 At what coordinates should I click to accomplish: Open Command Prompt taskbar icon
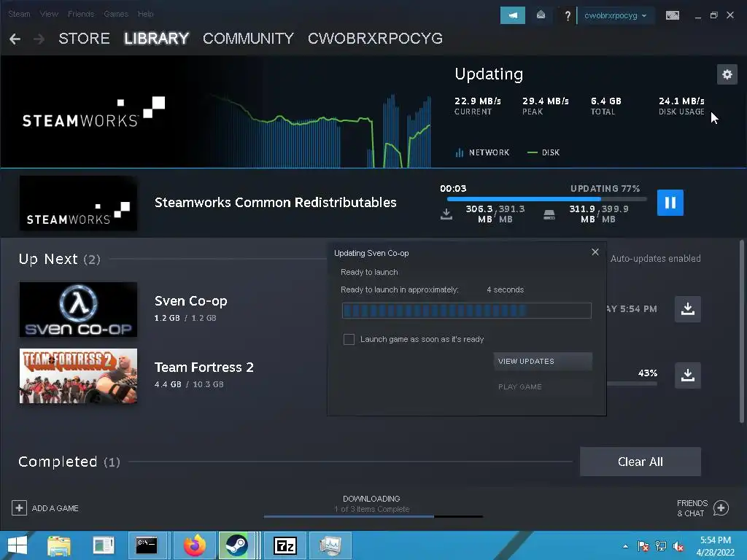pyautogui.click(x=147, y=545)
